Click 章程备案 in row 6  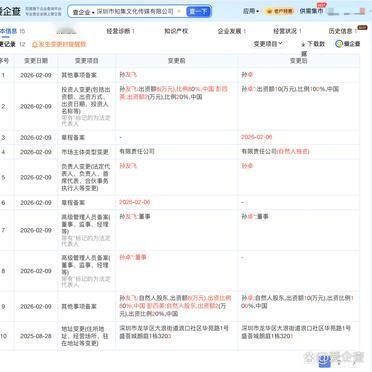point(73,203)
